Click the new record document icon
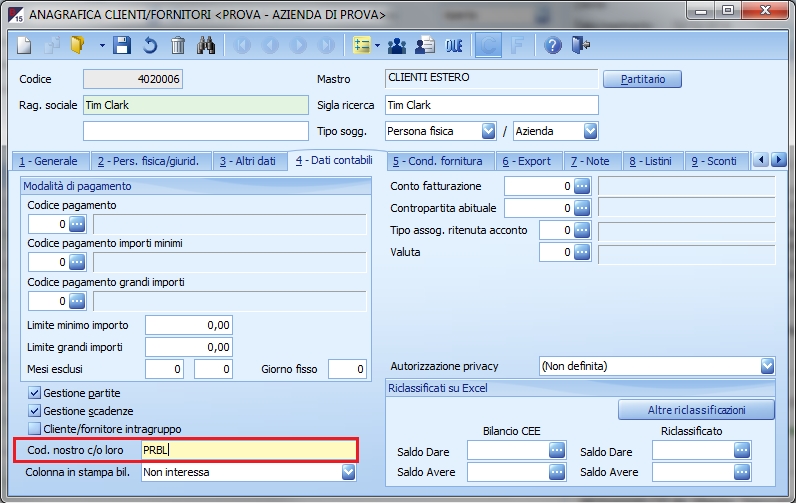799x503 pixels. [26, 45]
